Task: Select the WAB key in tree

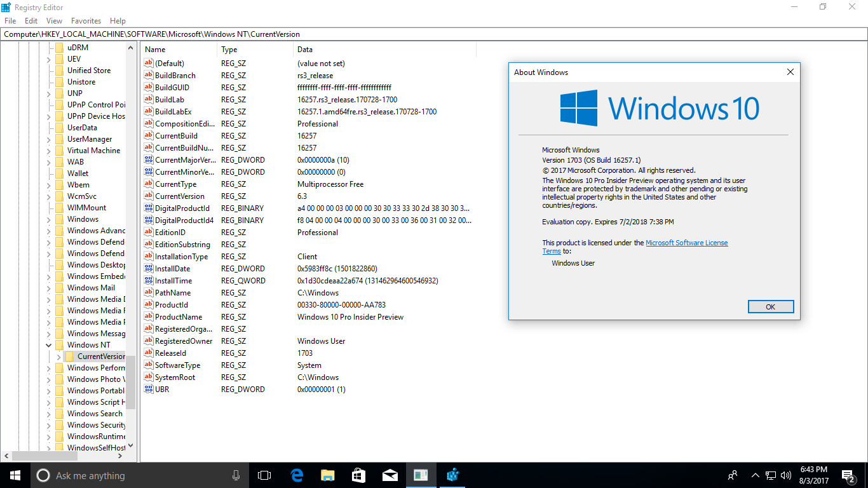Action: click(x=76, y=162)
